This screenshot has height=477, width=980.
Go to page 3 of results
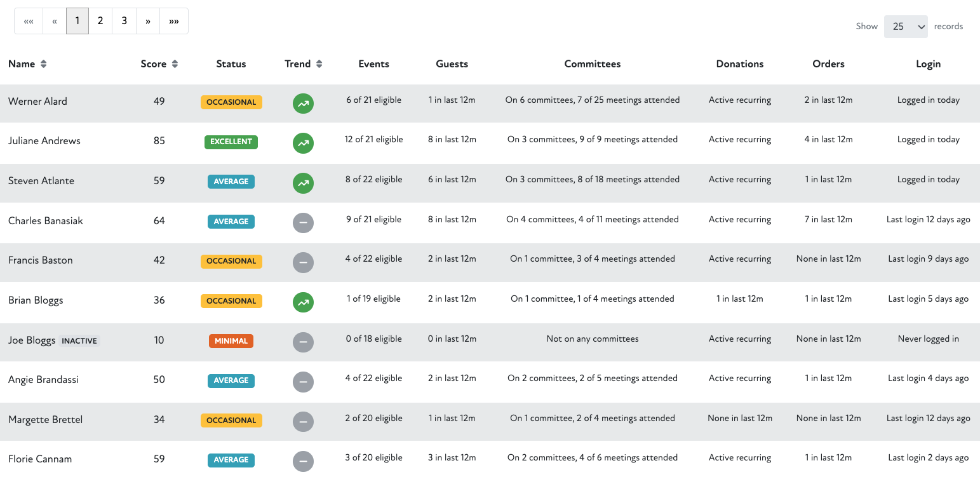tap(124, 21)
